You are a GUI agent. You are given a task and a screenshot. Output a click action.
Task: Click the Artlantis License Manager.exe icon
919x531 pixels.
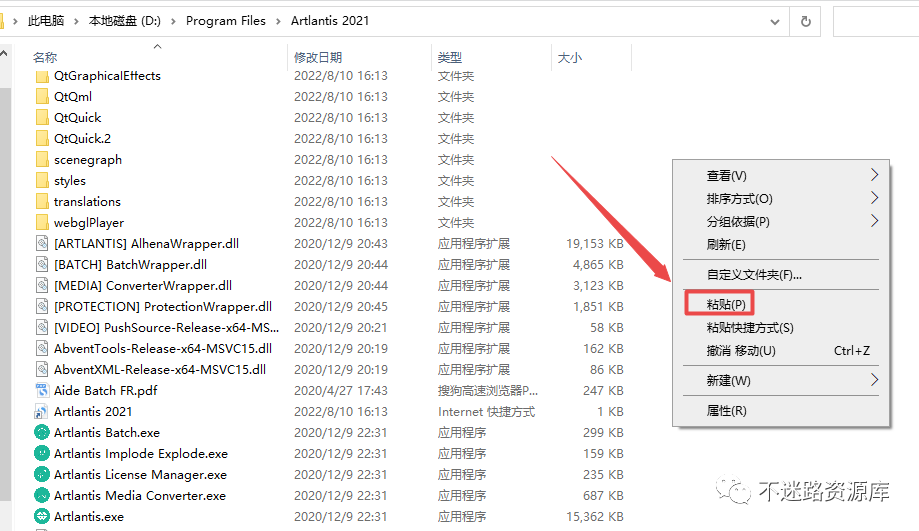(42, 475)
